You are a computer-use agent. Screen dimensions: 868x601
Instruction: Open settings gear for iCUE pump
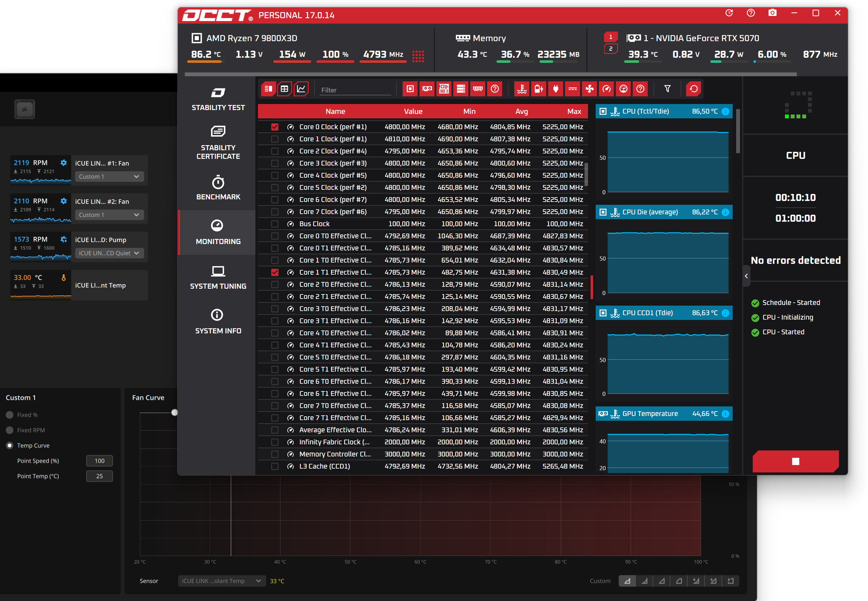(x=64, y=239)
